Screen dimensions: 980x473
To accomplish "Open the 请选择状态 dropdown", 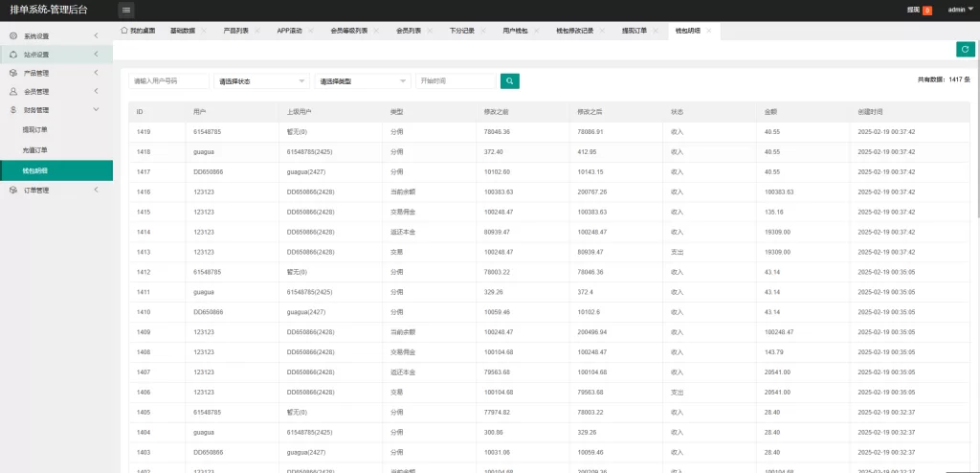I will click(x=262, y=81).
